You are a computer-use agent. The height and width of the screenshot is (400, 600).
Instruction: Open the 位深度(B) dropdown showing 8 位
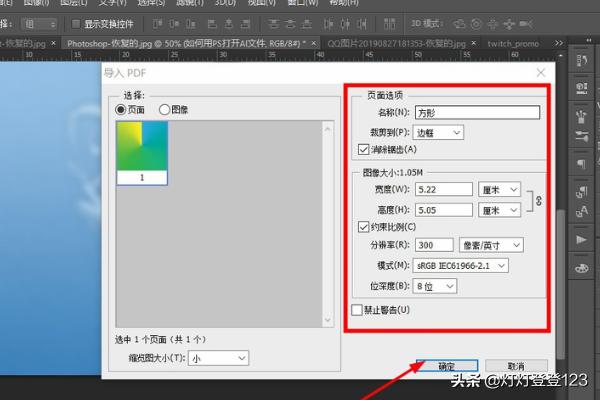point(433,286)
